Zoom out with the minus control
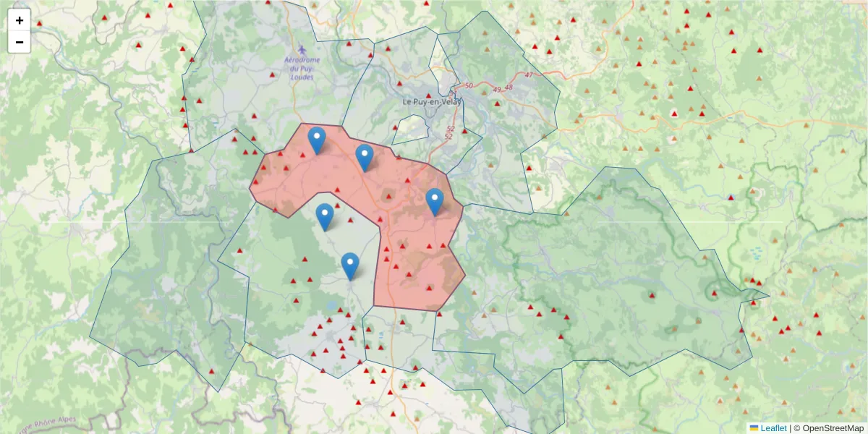Screen dimensions: 868x434 click(x=20, y=42)
